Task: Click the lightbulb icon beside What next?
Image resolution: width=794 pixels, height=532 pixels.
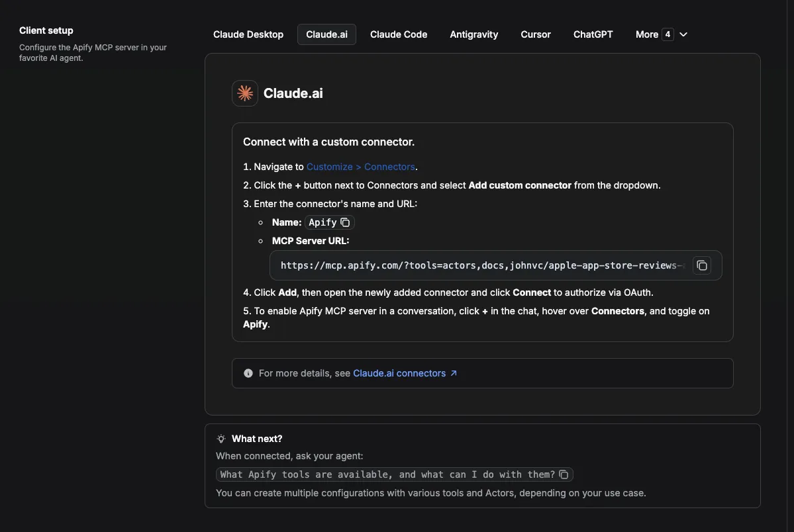Action: click(221, 439)
